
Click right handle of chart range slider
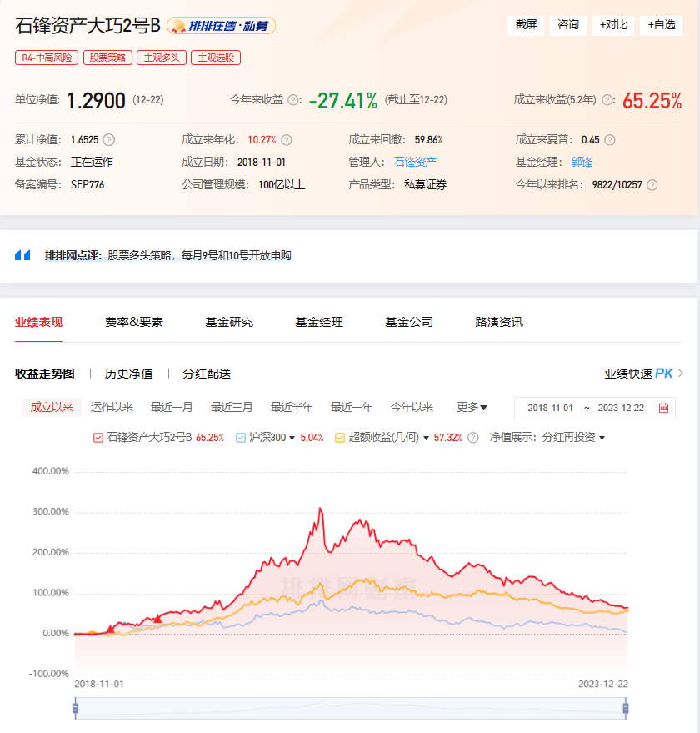coord(625,708)
